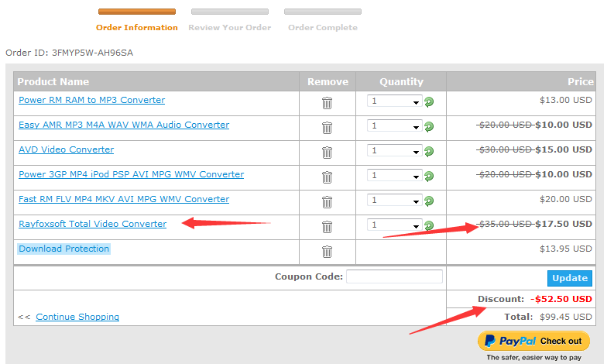614x364 pixels.
Task: Open quantity selector for Power 3GP MP4 iPod converter
Action: tap(395, 175)
